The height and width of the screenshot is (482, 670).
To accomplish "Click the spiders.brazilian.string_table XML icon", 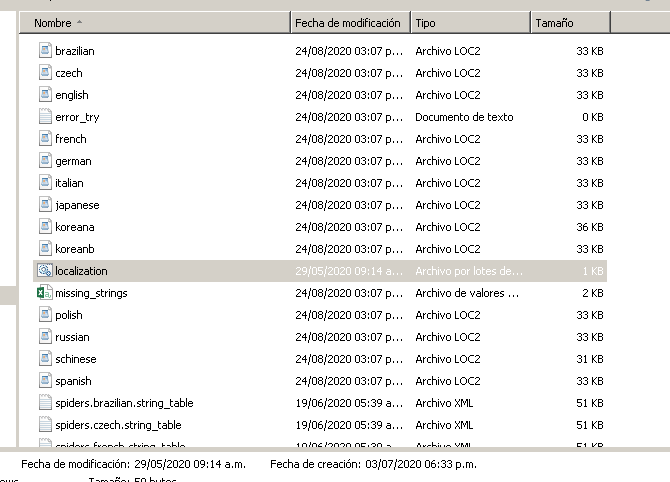I will coord(45,403).
